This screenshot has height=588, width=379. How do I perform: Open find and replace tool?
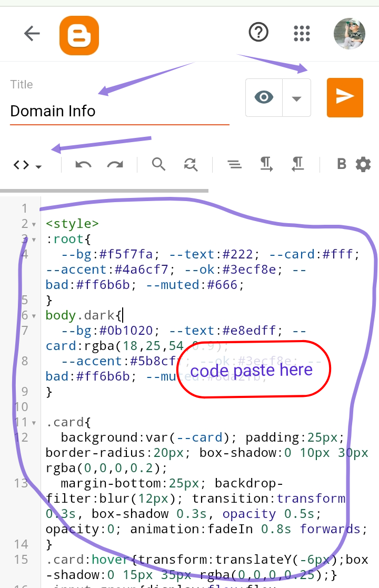[191, 164]
